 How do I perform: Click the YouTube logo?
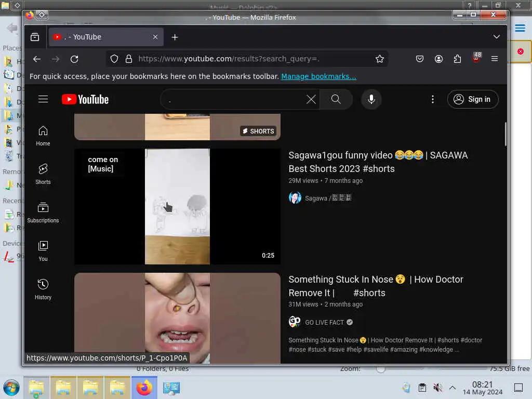[x=85, y=99]
